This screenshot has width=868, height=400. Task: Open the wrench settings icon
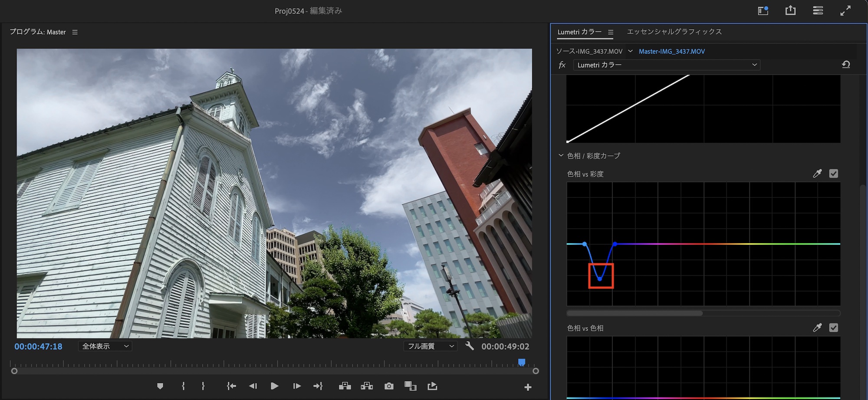coord(469,346)
